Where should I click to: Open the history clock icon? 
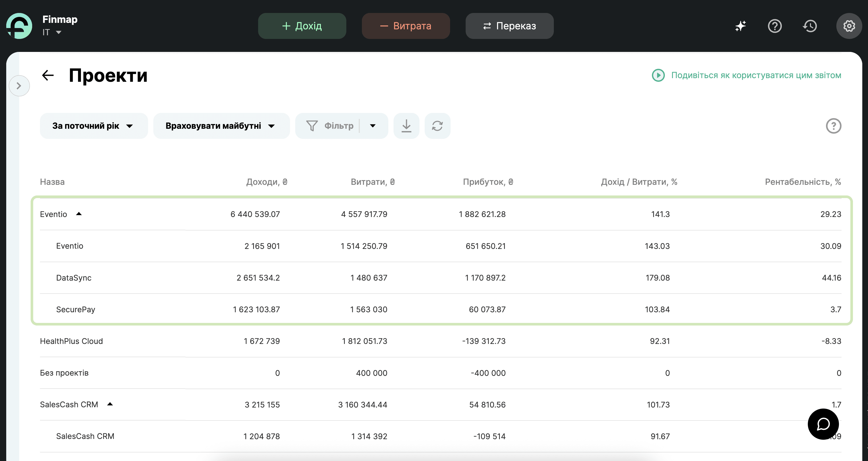coord(810,26)
